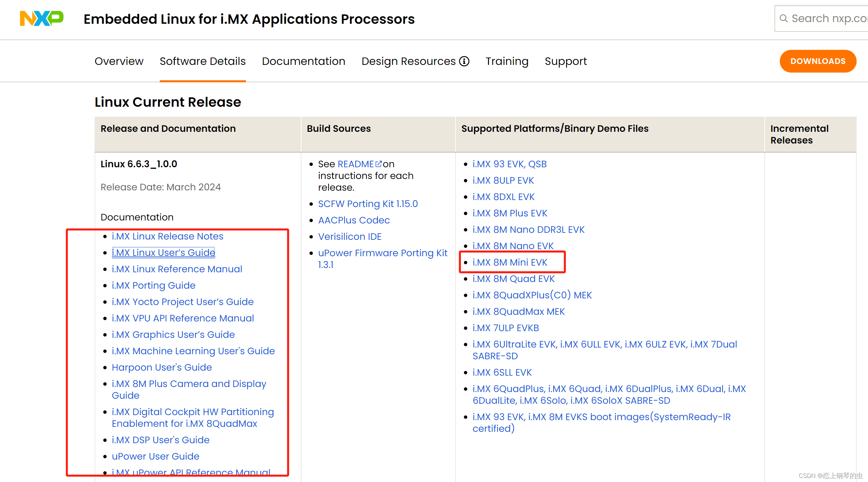This screenshot has width=868, height=482.
Task: Open the Harpoon User's Guide
Action: [x=162, y=367]
